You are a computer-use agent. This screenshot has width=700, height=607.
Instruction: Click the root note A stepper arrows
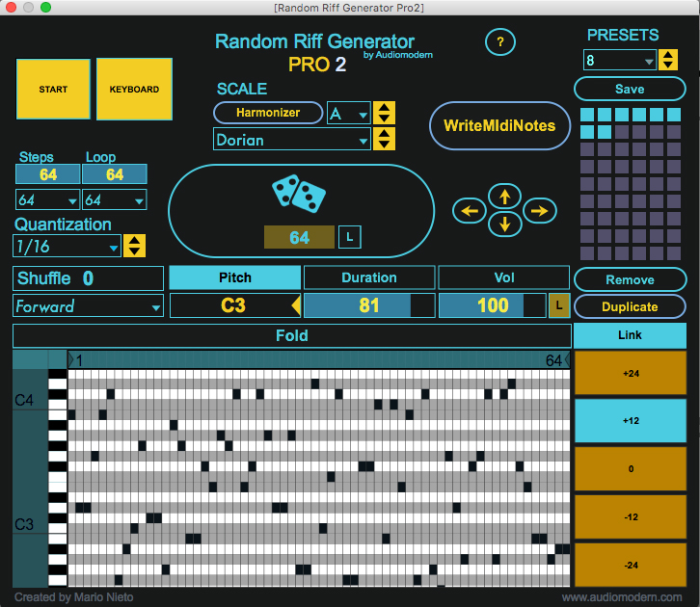tap(384, 113)
